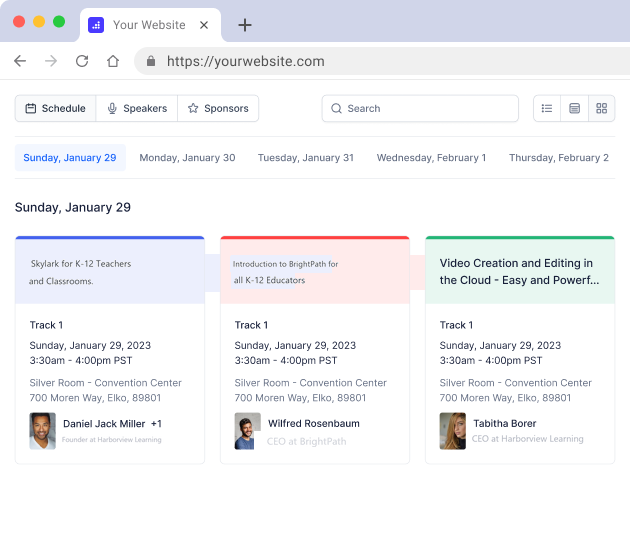Screen dimensions: 630x538
Task: Open Daniel Jack Miller speaker name
Action: (x=104, y=423)
